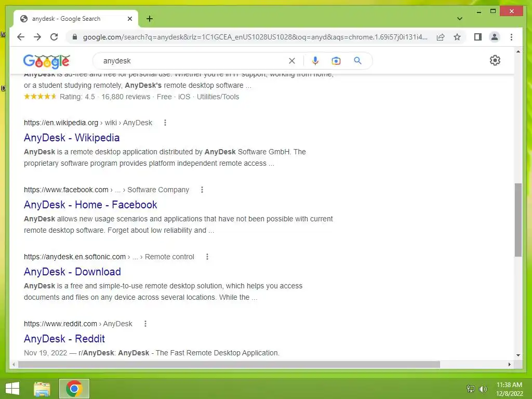Click the scroll down arrow

click(518, 355)
